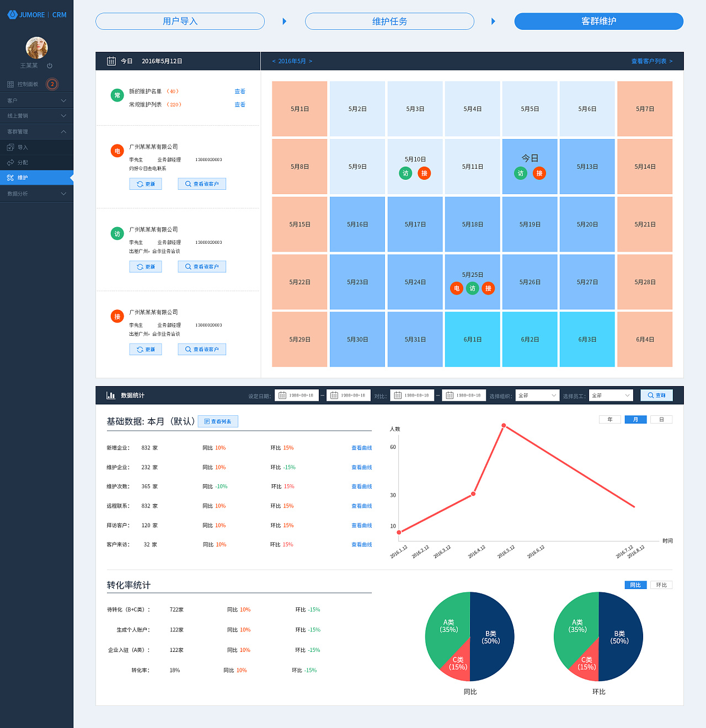
Task: Click 更新 on the 电 customer card
Action: click(146, 184)
